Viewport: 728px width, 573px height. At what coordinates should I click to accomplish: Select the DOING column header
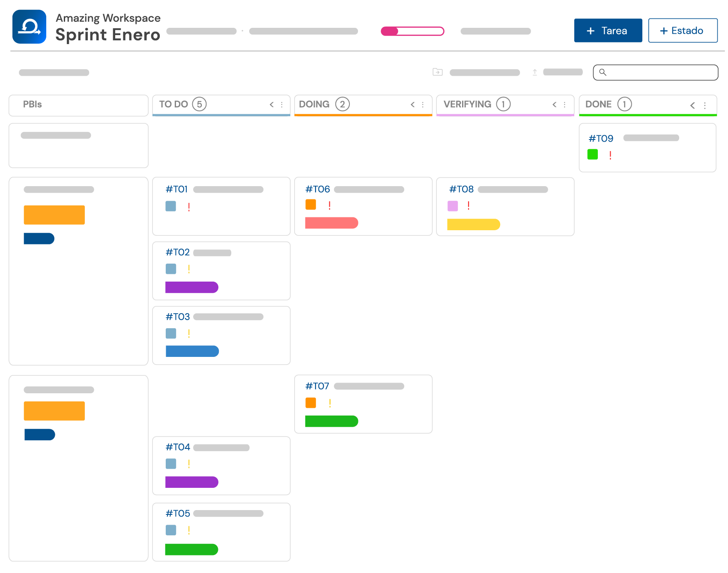point(363,105)
